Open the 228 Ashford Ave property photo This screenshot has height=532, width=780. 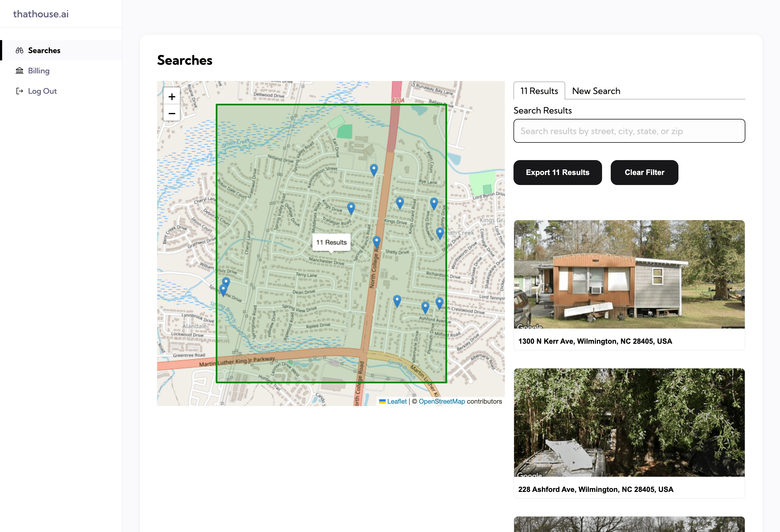[629, 423]
